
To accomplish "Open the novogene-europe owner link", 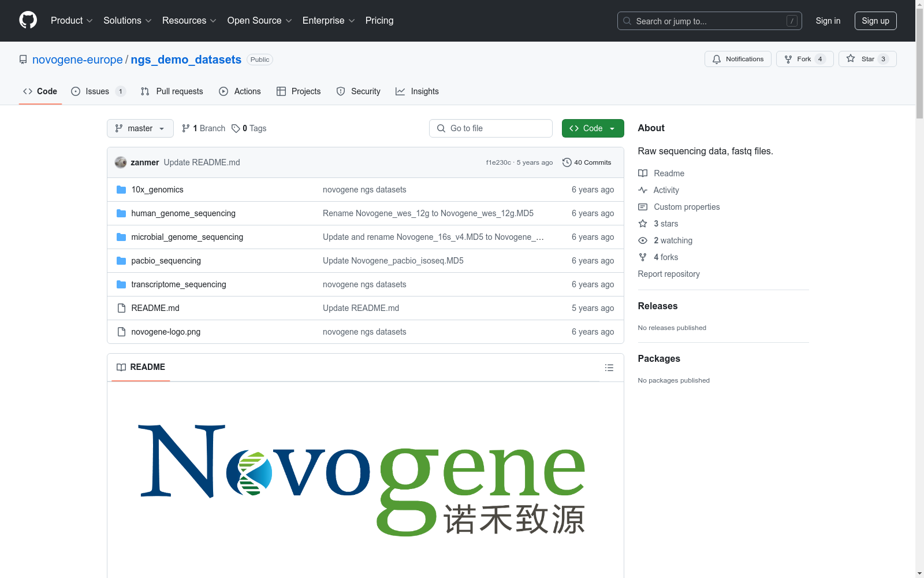I will [77, 60].
